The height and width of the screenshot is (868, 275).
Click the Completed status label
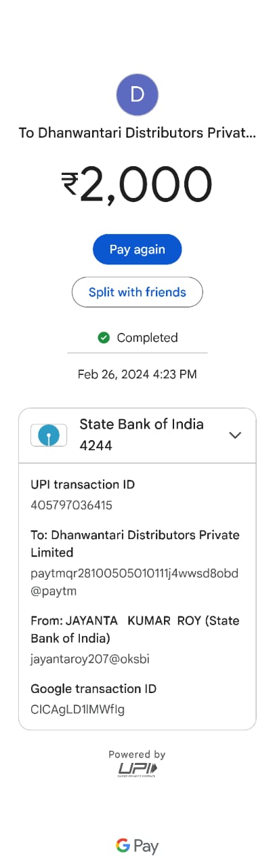point(148,338)
